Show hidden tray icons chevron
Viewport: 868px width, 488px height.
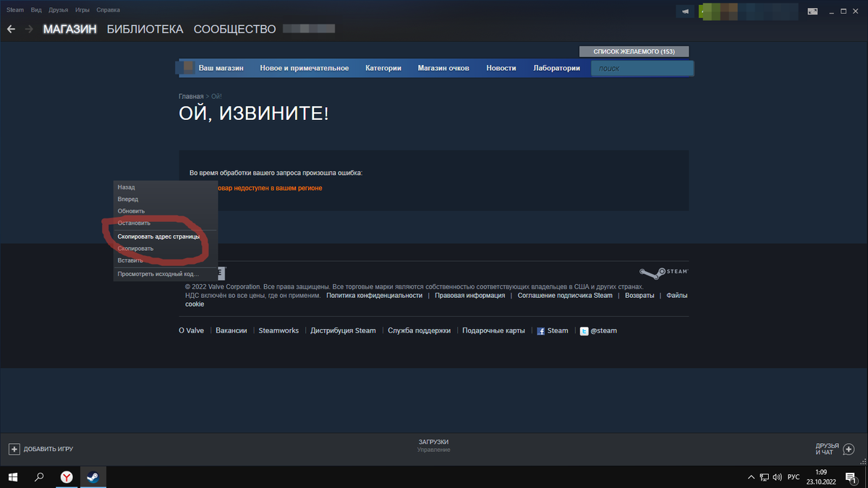[x=751, y=477]
